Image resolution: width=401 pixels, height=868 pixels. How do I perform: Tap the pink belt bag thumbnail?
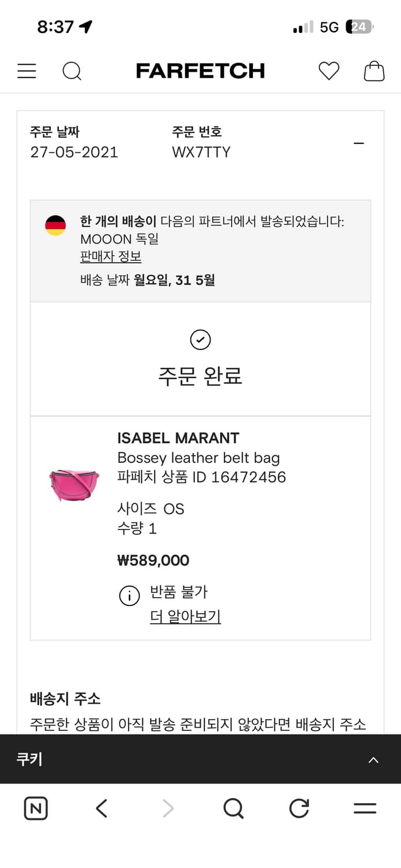point(74,485)
